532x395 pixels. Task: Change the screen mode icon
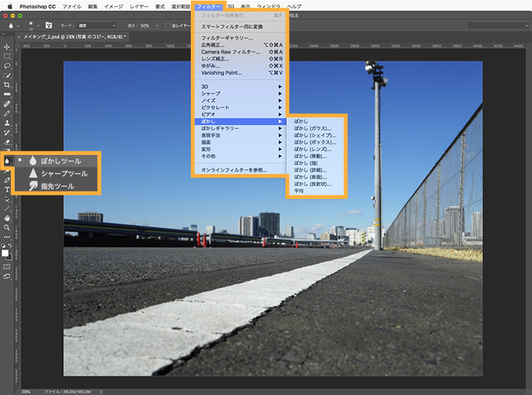7,277
